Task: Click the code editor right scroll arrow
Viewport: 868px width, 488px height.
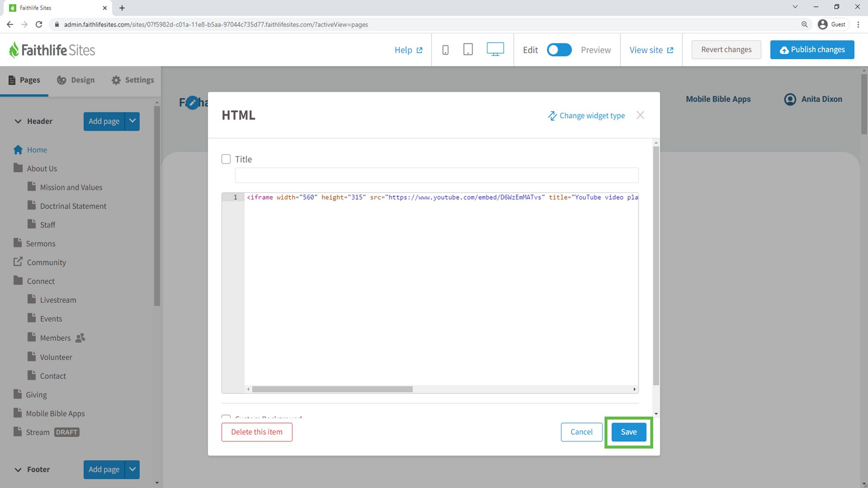Action: tap(634, 389)
